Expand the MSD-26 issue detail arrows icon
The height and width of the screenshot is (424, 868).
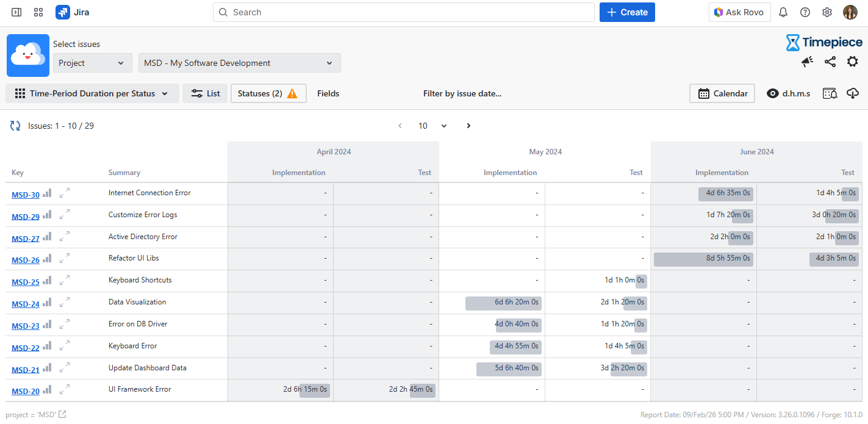tap(65, 259)
